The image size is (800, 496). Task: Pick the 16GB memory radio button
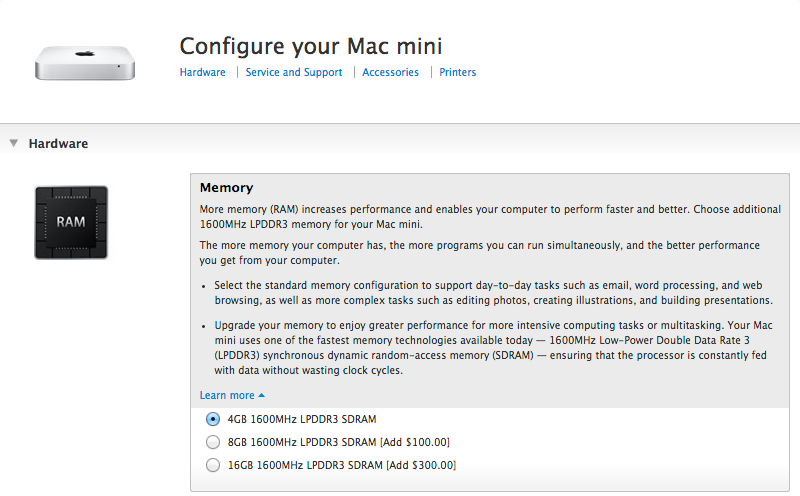[213, 465]
